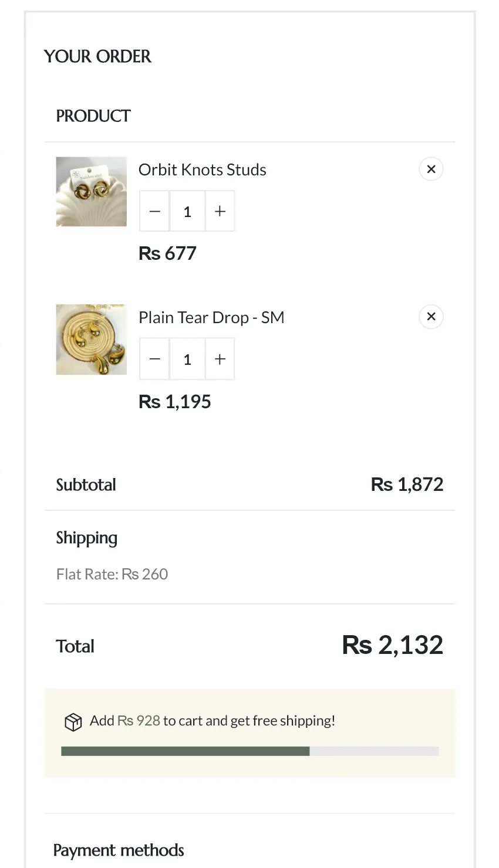Click the Rs 2,132 total amount
The image size is (499, 868).
(392, 645)
